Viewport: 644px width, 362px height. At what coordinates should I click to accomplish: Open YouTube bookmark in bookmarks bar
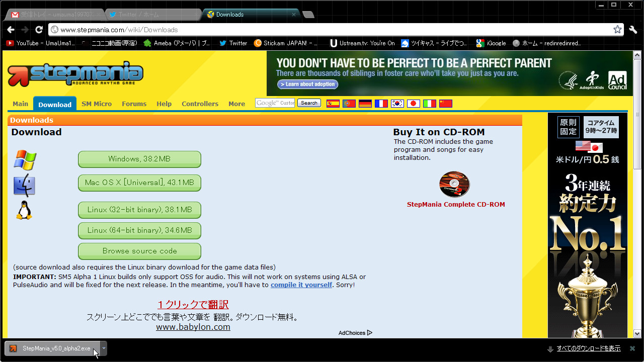(41, 43)
